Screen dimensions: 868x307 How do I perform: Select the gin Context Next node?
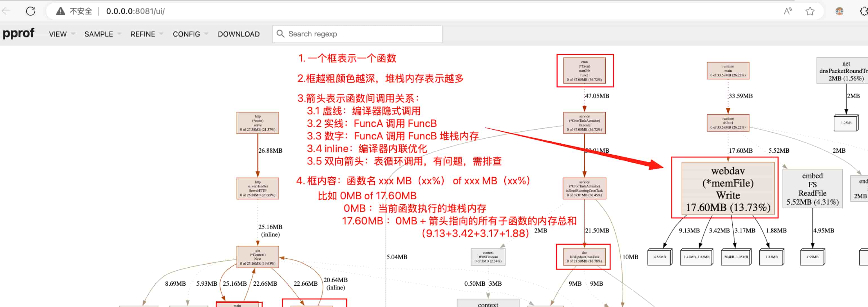[x=258, y=257]
